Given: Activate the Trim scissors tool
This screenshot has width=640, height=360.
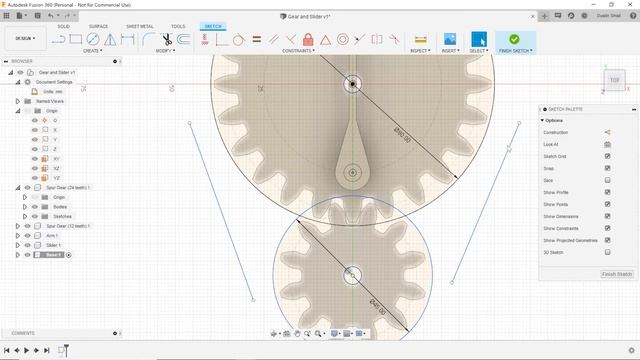Looking at the screenshot, I should [x=167, y=39].
